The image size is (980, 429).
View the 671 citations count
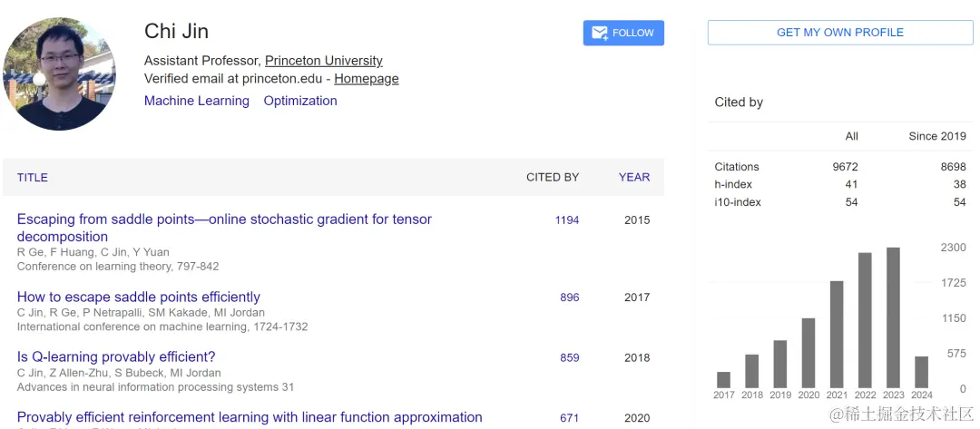pos(570,418)
